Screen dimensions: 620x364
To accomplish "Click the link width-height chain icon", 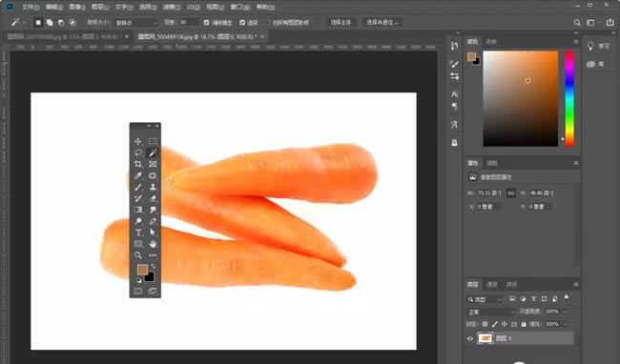I will point(511,193).
